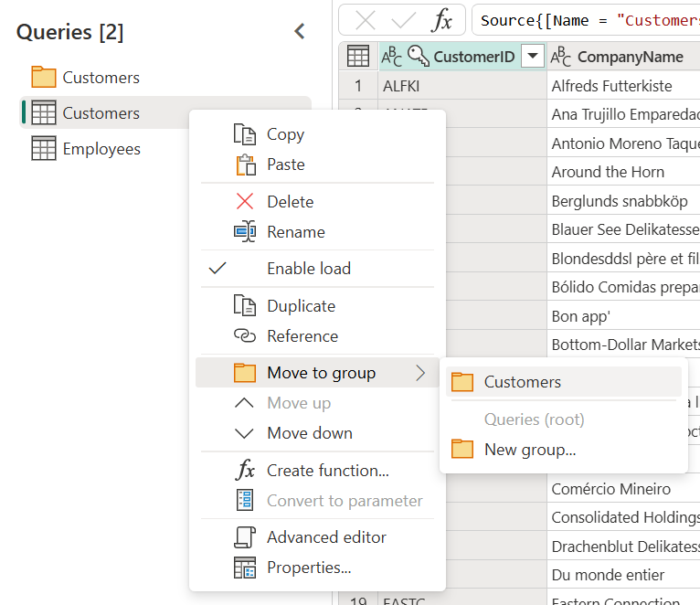Select the Around the Horn cell

(x=623, y=172)
